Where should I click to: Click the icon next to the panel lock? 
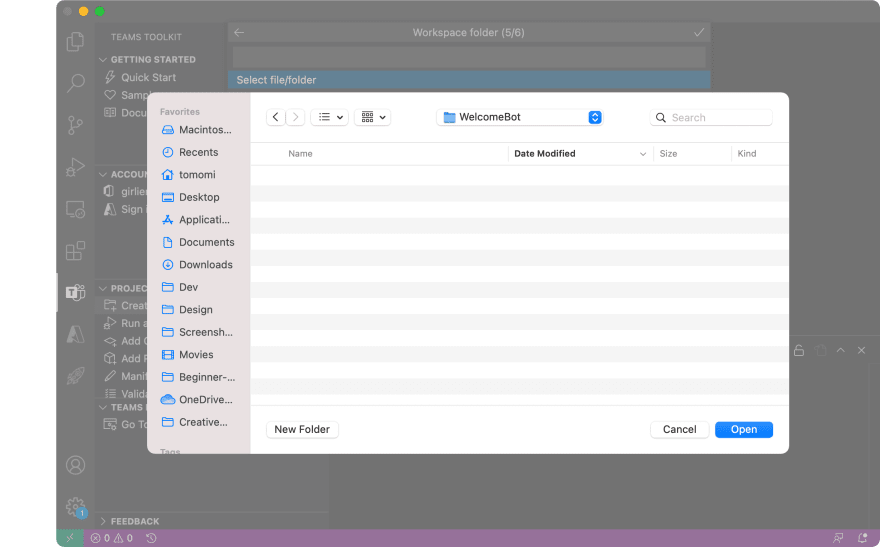pos(821,351)
